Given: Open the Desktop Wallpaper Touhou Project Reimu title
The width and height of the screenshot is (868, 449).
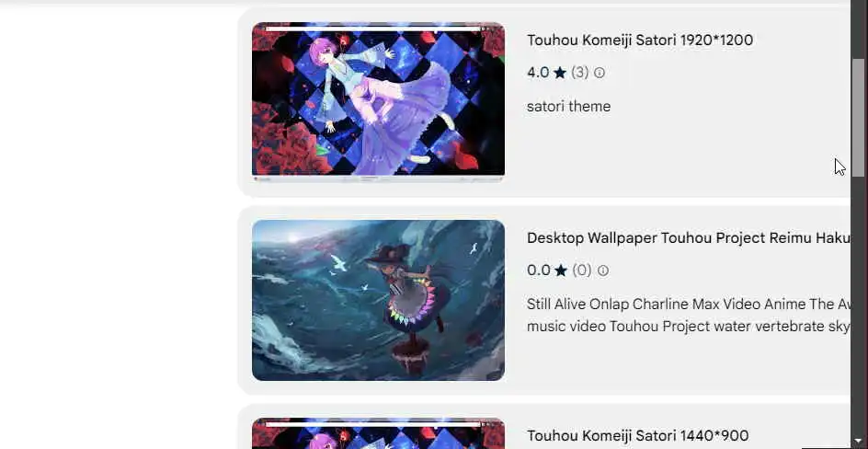Looking at the screenshot, I should [x=688, y=238].
